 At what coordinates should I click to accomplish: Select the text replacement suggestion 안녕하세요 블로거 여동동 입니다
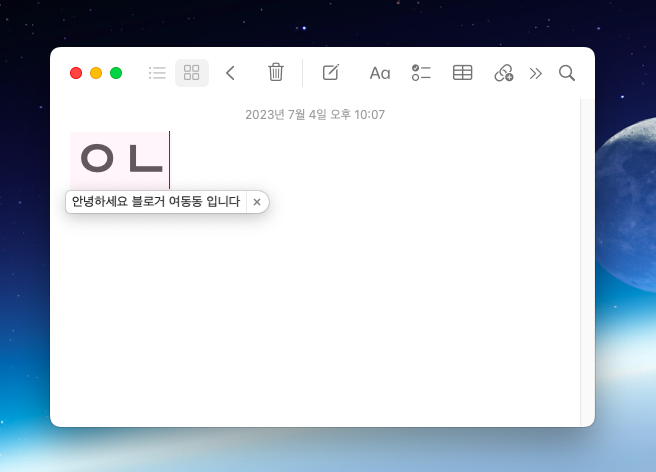point(156,202)
